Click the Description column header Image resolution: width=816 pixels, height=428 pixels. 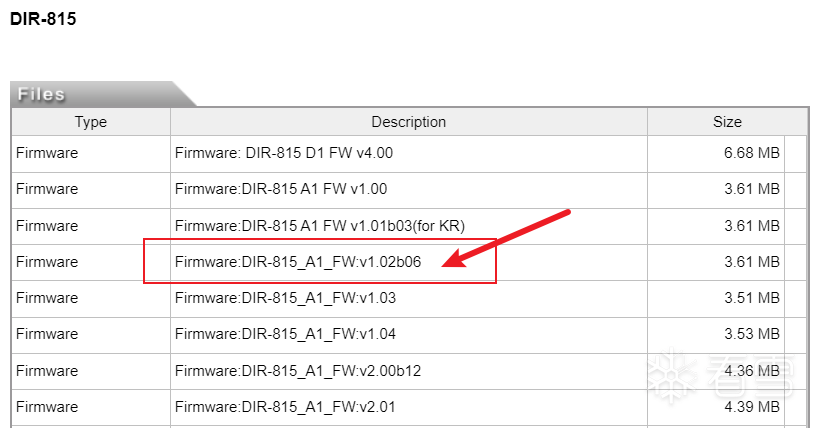point(408,122)
